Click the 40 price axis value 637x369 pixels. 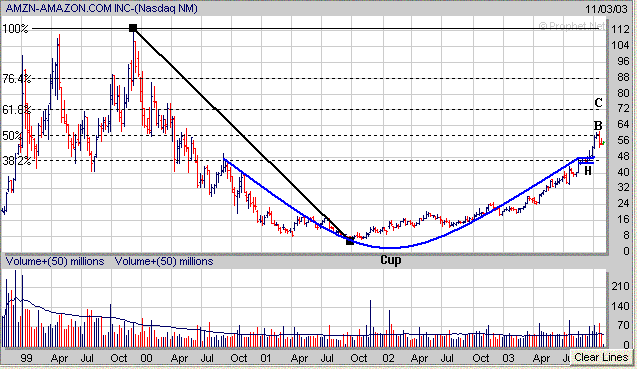point(623,172)
